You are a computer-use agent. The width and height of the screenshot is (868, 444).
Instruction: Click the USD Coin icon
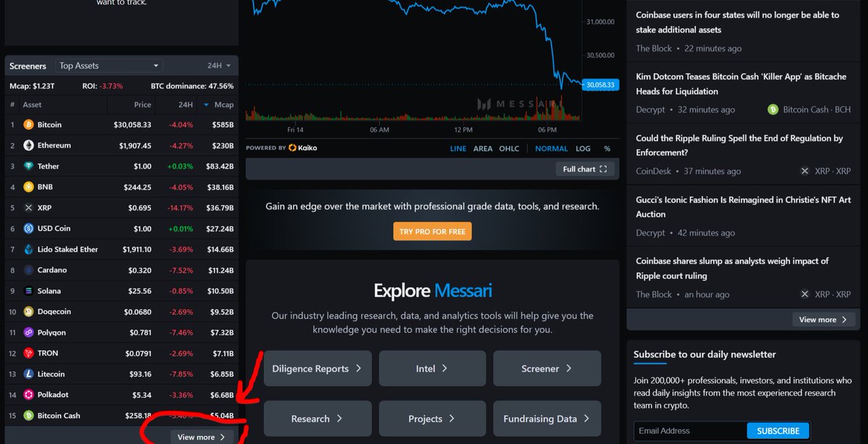click(x=28, y=229)
